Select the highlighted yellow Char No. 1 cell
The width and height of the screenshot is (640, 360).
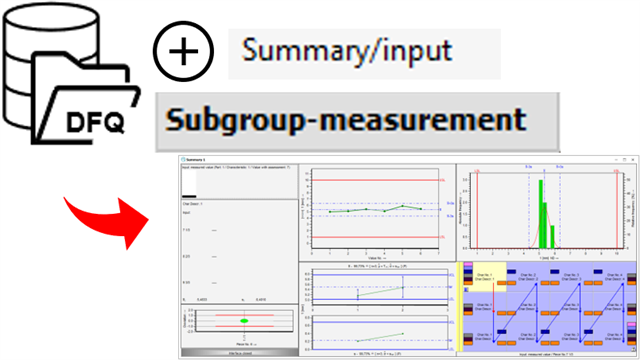tap(485, 277)
